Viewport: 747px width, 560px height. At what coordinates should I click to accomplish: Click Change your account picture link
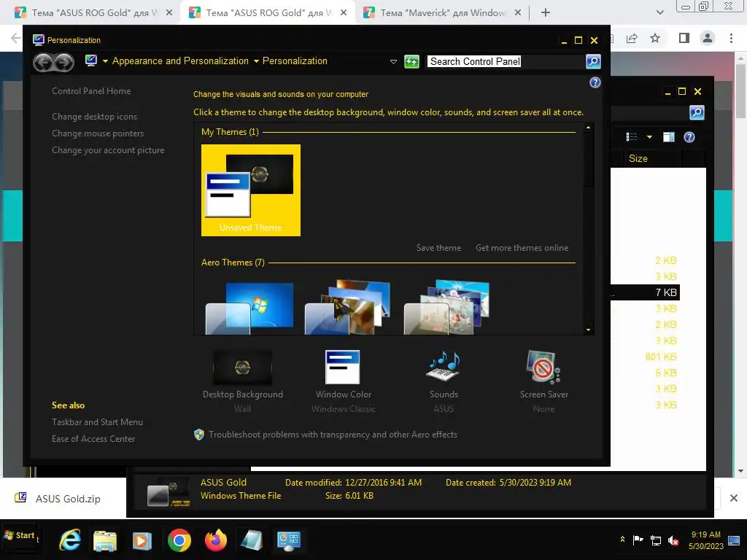pos(108,150)
